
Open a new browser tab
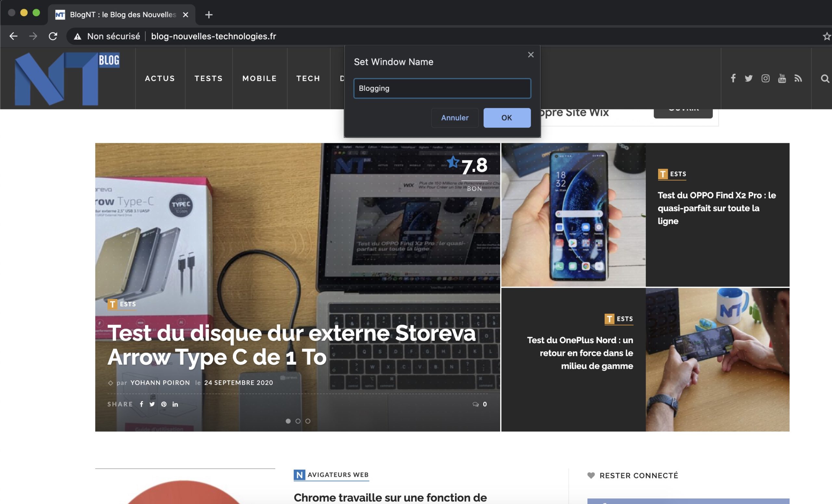coord(209,15)
